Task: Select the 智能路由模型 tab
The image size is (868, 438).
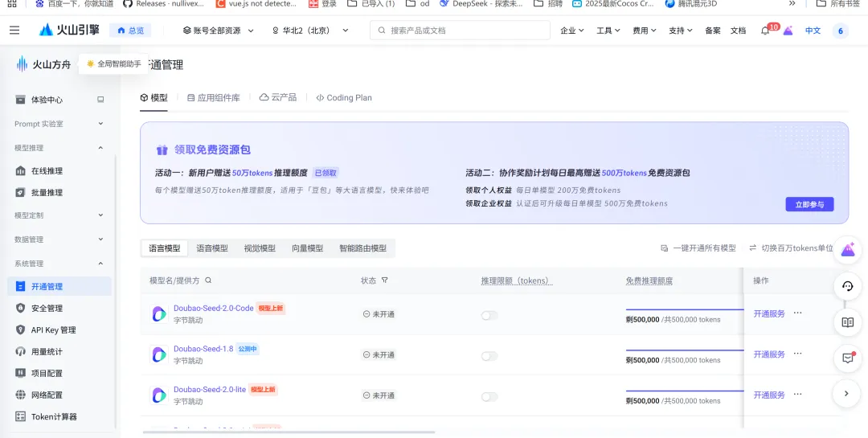Action: click(362, 248)
